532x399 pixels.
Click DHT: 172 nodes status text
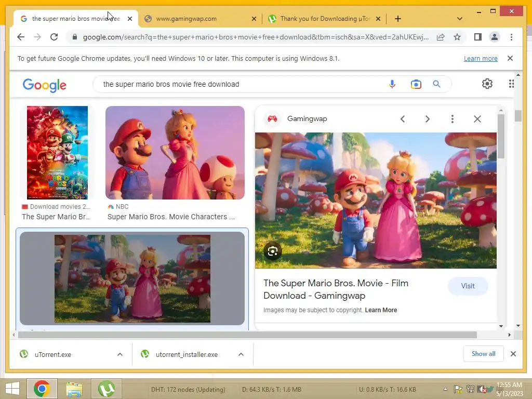pos(188,390)
